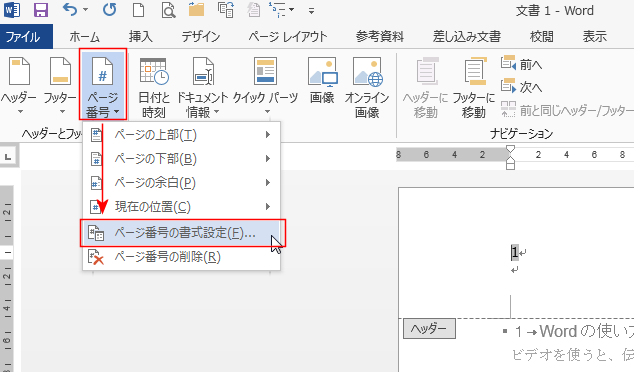Click Go to Header (ヘッダーに移動)

point(426,87)
